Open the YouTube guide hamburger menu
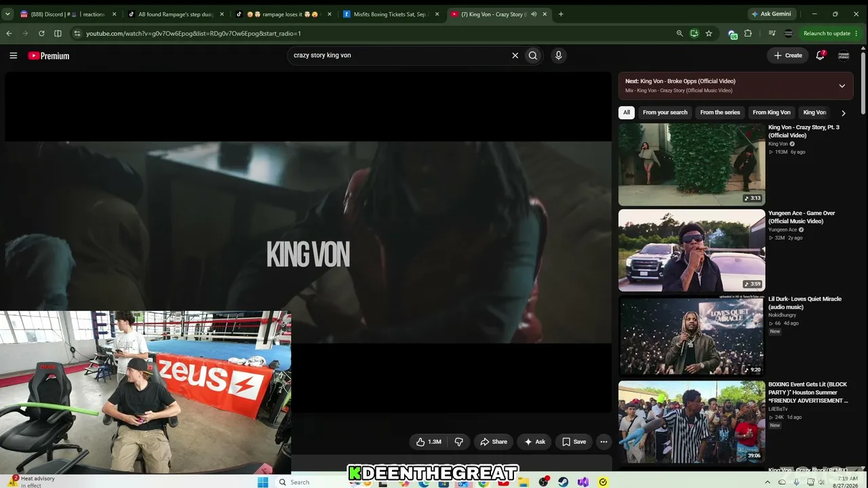868x488 pixels. pyautogui.click(x=13, y=56)
